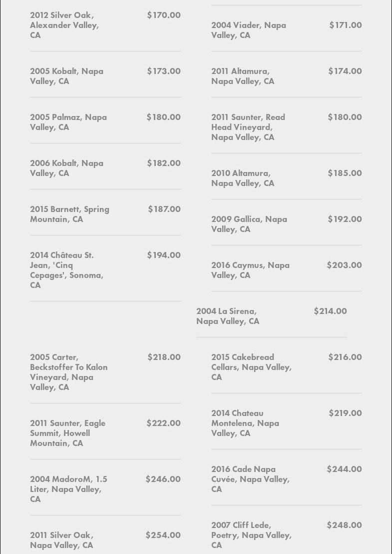Screen dimensions: 392x554
Task: Select the 2007 Cliff Lede, Poetry wine
Action: tap(251, 535)
